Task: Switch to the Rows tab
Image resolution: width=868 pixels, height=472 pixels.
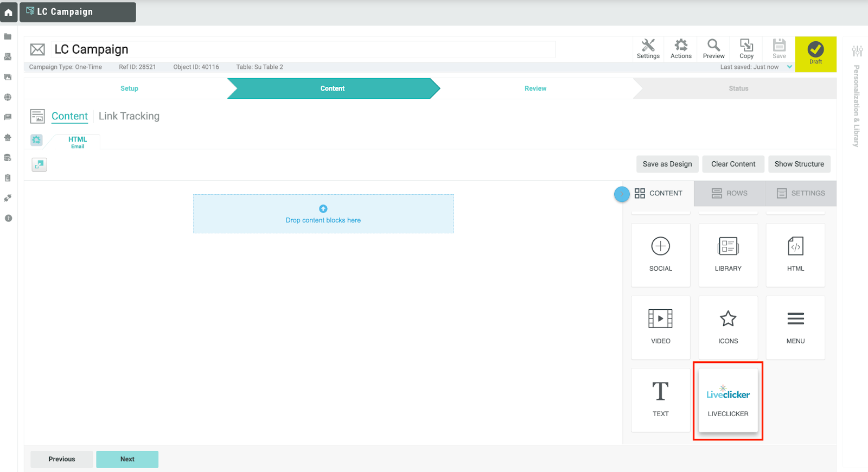Action: [x=729, y=193]
